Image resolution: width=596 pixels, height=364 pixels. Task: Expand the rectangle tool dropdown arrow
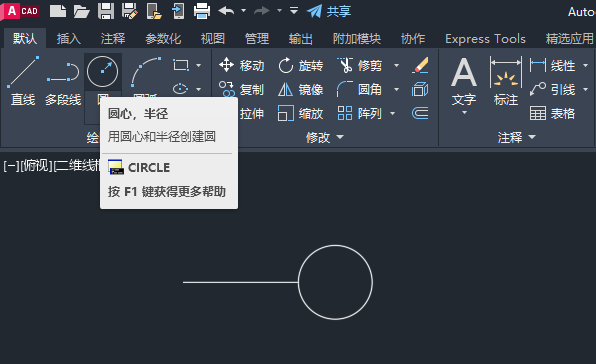coord(198,66)
